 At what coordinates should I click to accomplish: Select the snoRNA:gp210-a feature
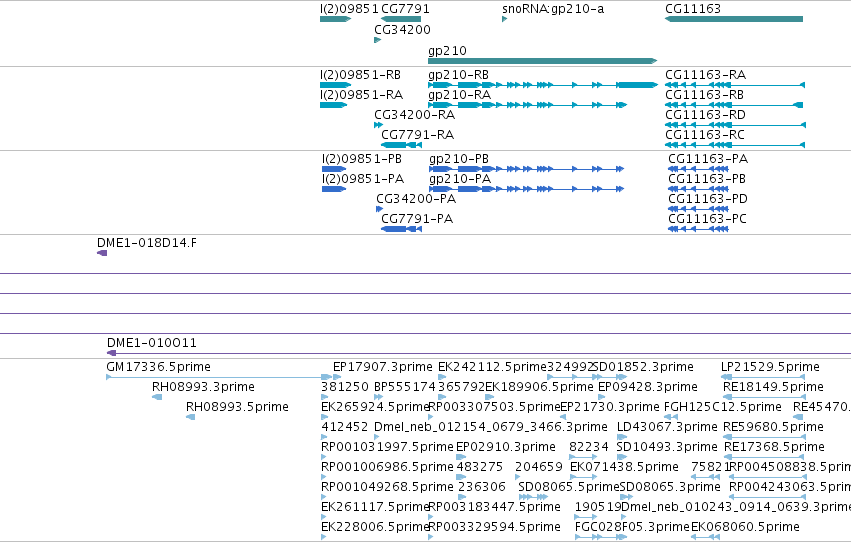tap(505, 19)
